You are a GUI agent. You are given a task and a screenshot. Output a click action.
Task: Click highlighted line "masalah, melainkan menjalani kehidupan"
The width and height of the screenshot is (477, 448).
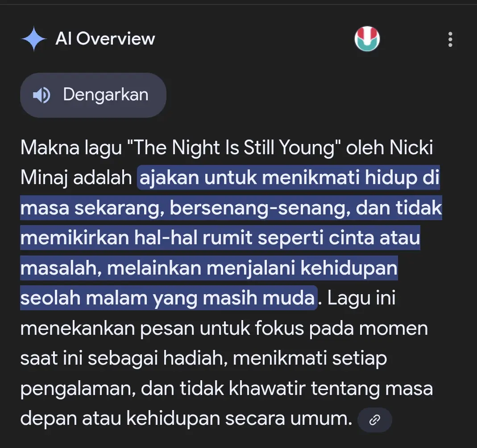[x=209, y=268]
